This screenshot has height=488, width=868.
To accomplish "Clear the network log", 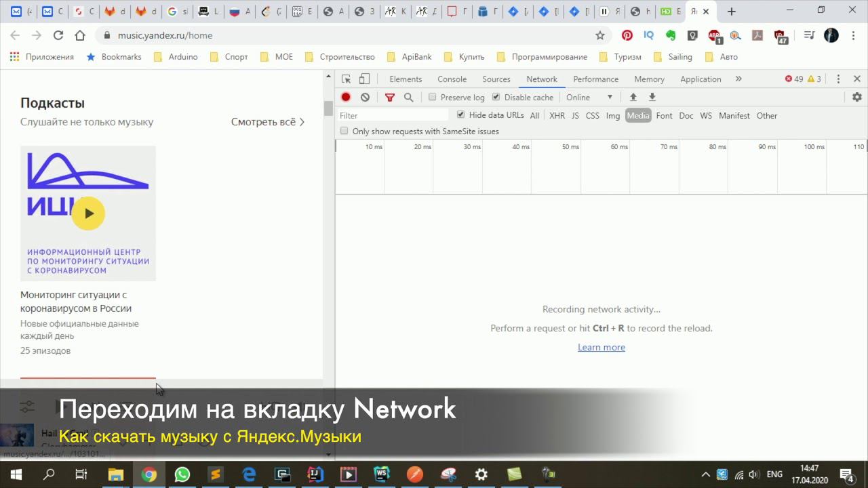I will point(365,97).
